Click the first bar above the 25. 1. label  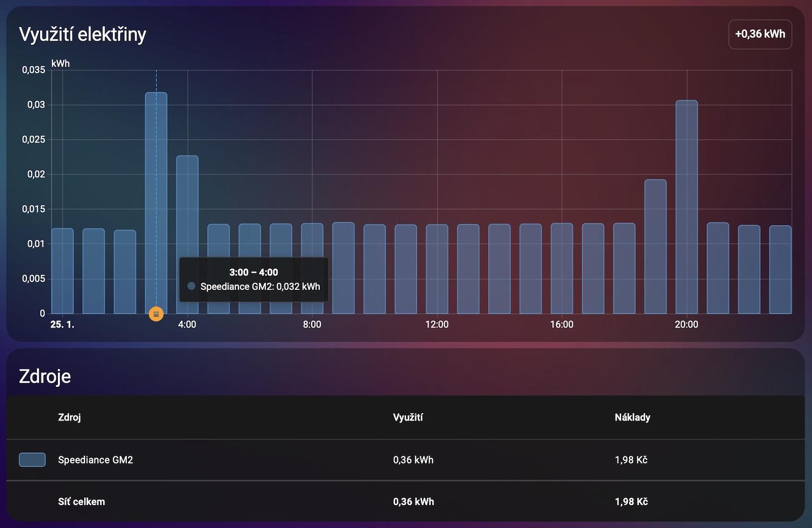[62, 272]
